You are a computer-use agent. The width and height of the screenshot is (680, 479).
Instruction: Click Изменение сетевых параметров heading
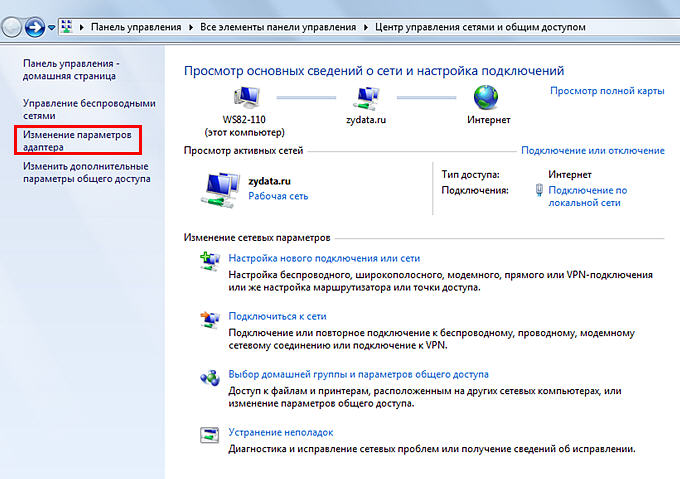pyautogui.click(x=257, y=238)
